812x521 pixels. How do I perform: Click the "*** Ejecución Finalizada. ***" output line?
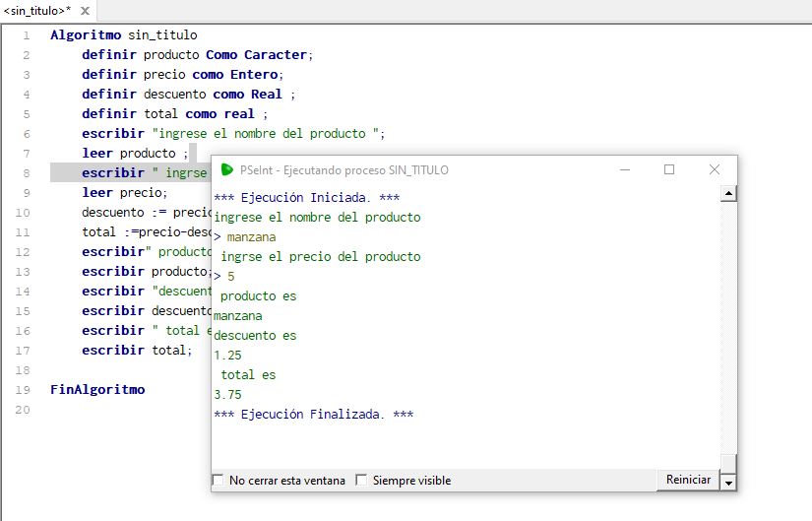click(x=313, y=415)
